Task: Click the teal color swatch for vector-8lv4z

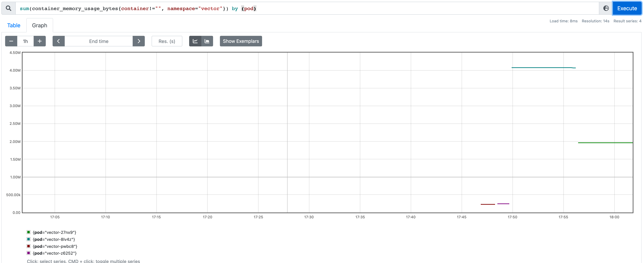Action: [x=29, y=239]
